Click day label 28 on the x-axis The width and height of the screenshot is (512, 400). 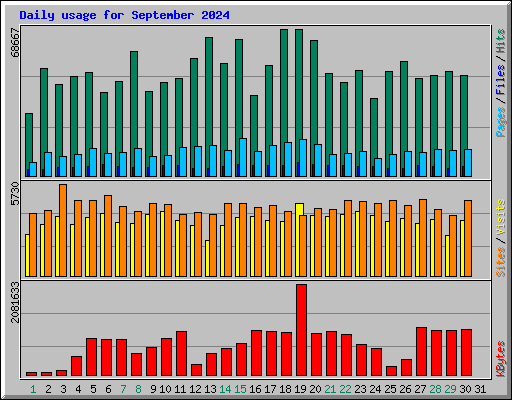pos(435,389)
